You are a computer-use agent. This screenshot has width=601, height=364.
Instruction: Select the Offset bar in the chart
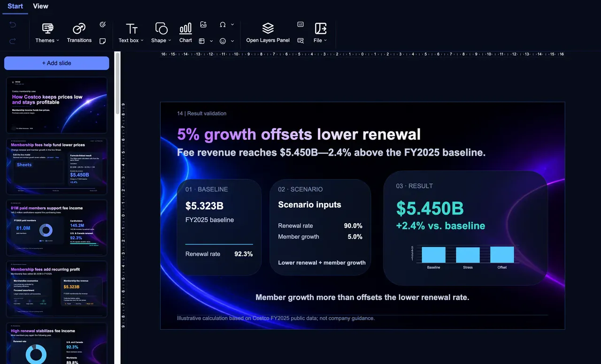pos(502,254)
